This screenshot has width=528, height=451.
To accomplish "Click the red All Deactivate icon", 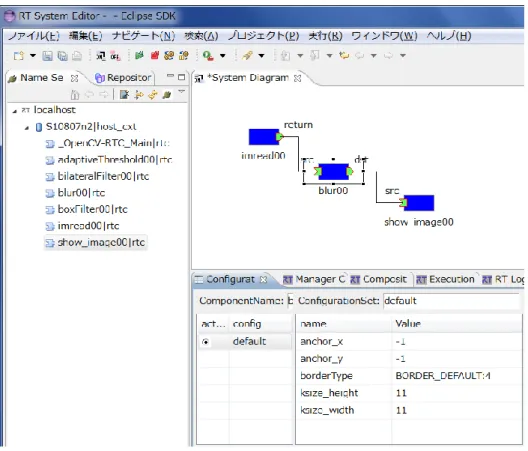I will click(155, 56).
